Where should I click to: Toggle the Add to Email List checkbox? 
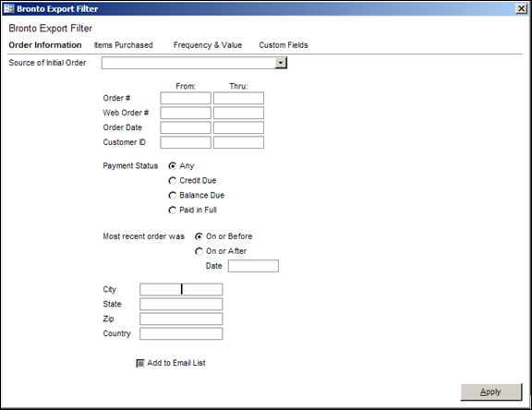point(140,363)
